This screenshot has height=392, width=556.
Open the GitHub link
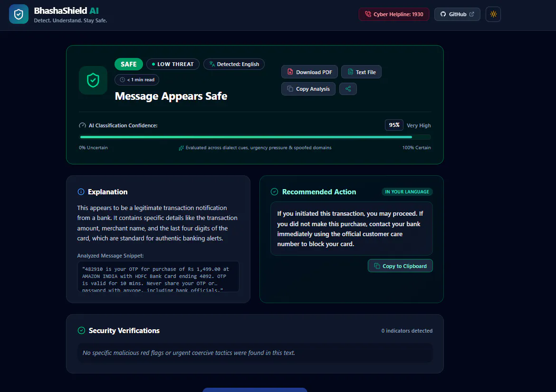click(x=457, y=14)
